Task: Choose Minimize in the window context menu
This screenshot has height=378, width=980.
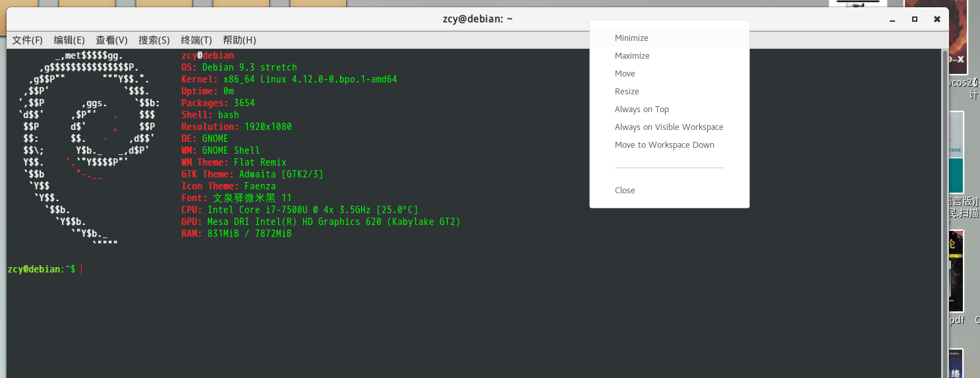Action: (631, 38)
